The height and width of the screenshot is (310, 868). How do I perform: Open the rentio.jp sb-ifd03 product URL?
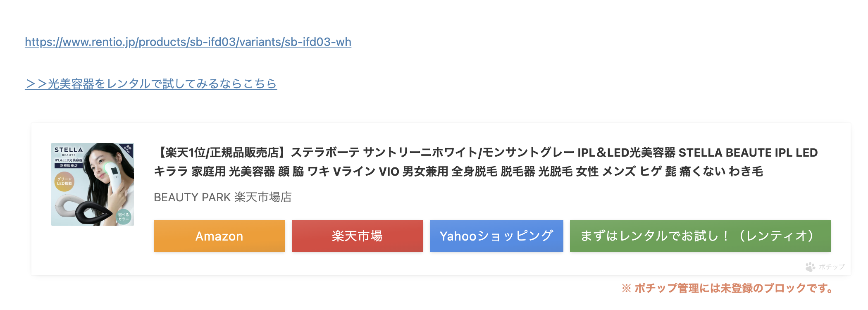pos(188,42)
